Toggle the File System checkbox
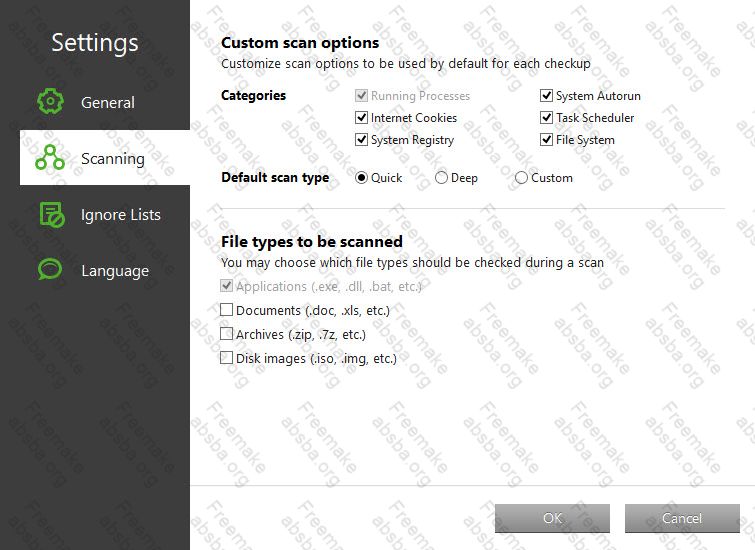 pos(546,140)
